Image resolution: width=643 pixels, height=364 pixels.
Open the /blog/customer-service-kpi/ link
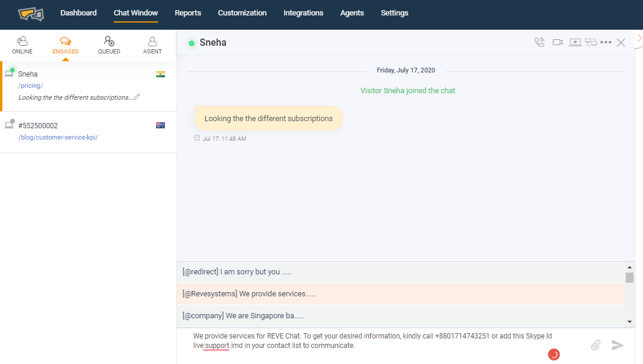(x=58, y=137)
